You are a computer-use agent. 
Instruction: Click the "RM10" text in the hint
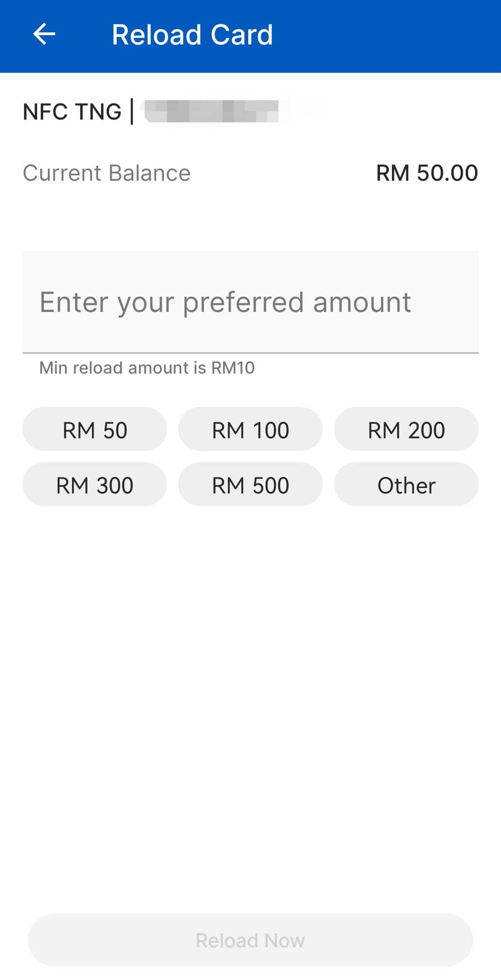tap(233, 368)
